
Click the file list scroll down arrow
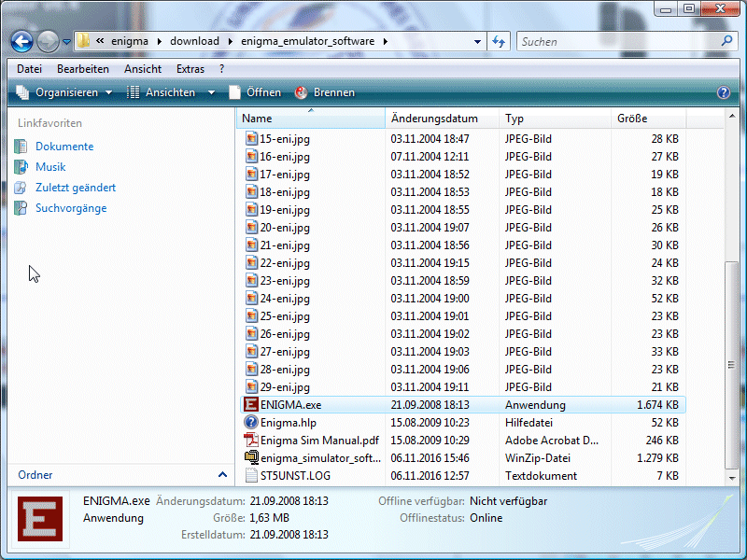(x=732, y=478)
